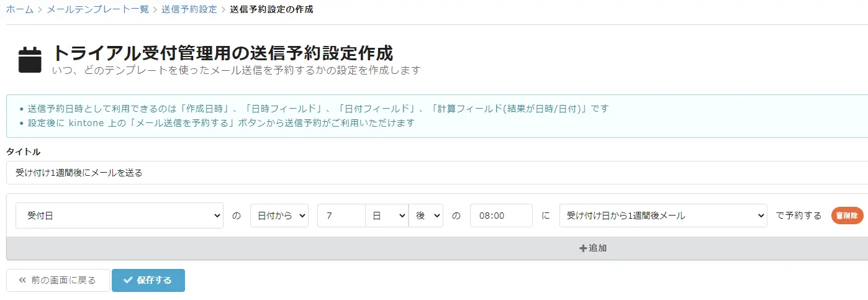Click the 保存する button
Screen dimensions: 868x300
click(148, 280)
